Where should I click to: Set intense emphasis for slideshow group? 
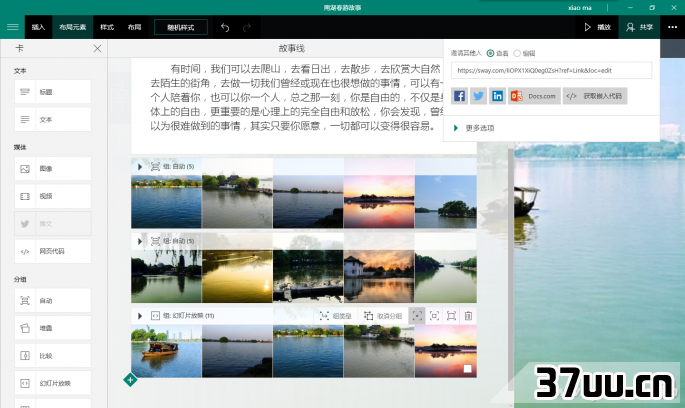point(451,316)
